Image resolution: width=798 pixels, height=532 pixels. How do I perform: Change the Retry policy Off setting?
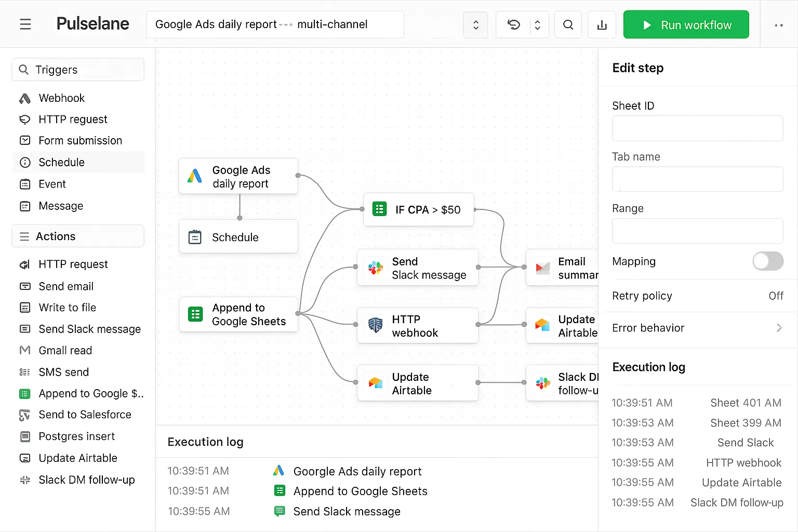pyautogui.click(x=776, y=296)
